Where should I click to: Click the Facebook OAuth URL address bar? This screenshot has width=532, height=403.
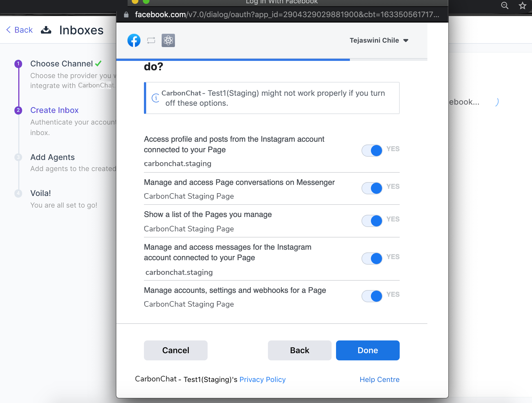click(286, 14)
